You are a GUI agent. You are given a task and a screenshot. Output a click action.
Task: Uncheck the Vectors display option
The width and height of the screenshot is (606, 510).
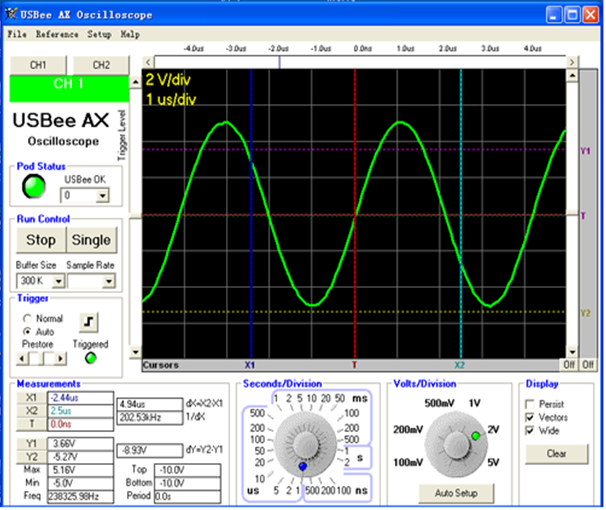pyautogui.click(x=530, y=417)
